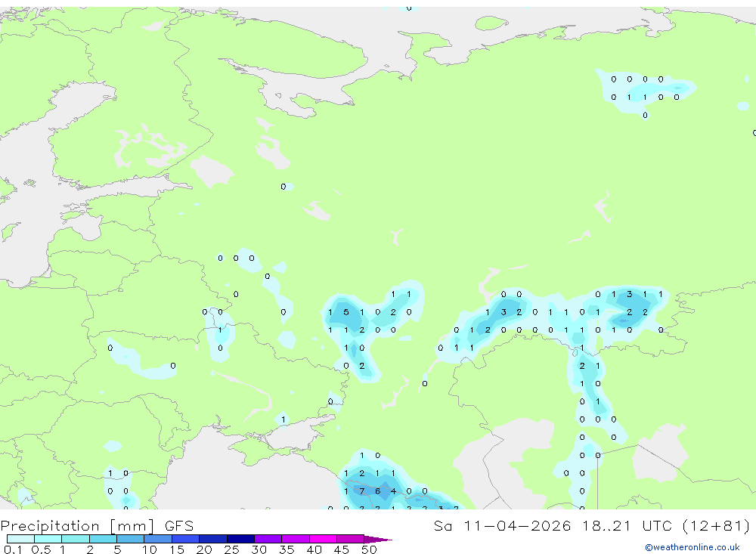756x554 pixels.
Task: Click the legend scale label "15"
Action: pyautogui.click(x=176, y=549)
